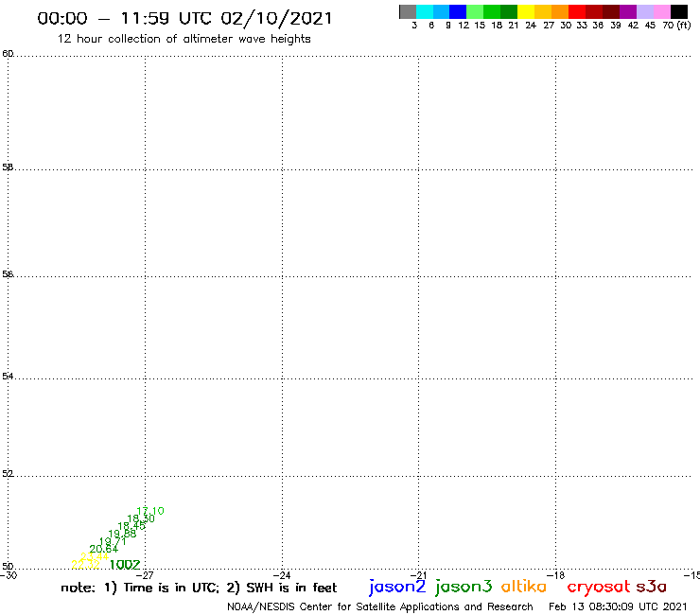Screen dimensions: 700x615
Task: Click the -24 longitude axis label
Action: pos(282,575)
